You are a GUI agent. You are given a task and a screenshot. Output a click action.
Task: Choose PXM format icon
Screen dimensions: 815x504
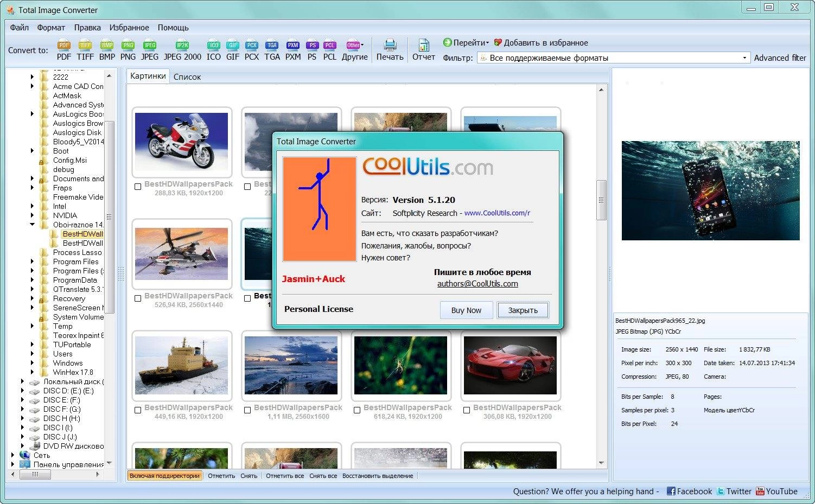point(293,49)
